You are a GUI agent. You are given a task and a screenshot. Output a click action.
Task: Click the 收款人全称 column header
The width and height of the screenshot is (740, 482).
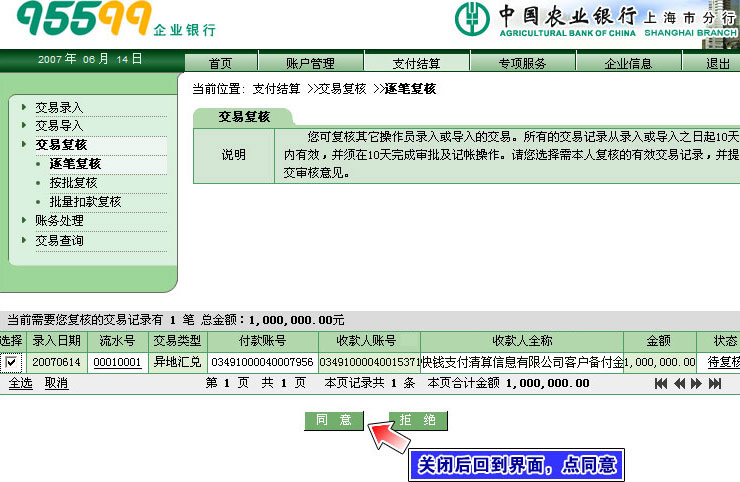tap(522, 341)
